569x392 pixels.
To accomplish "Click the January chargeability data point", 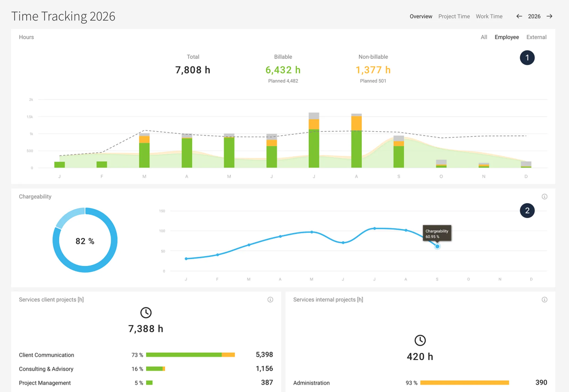I will point(186,259).
